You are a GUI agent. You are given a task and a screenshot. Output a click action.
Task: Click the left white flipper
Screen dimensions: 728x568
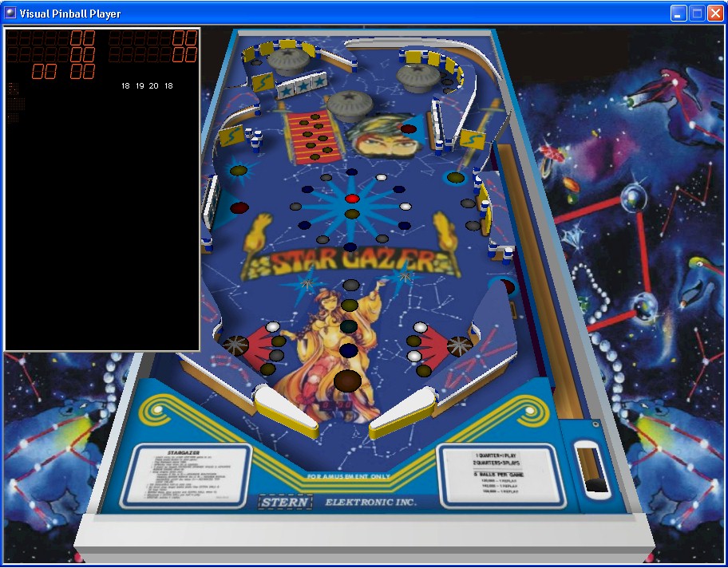(286, 412)
